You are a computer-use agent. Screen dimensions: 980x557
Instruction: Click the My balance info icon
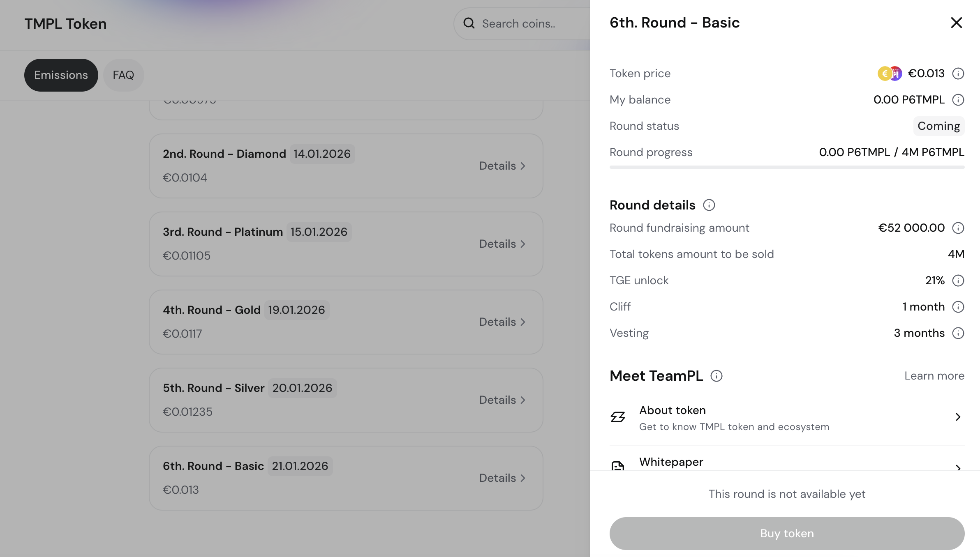coord(958,99)
